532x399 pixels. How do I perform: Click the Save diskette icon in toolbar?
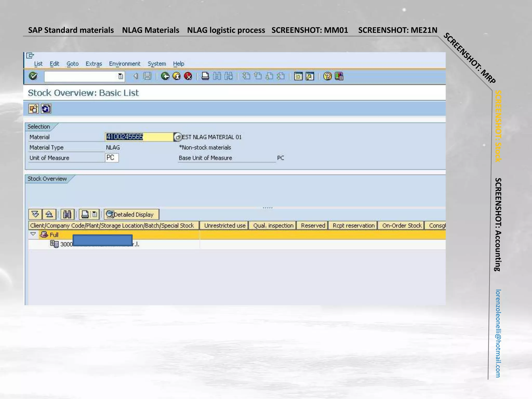(x=147, y=76)
